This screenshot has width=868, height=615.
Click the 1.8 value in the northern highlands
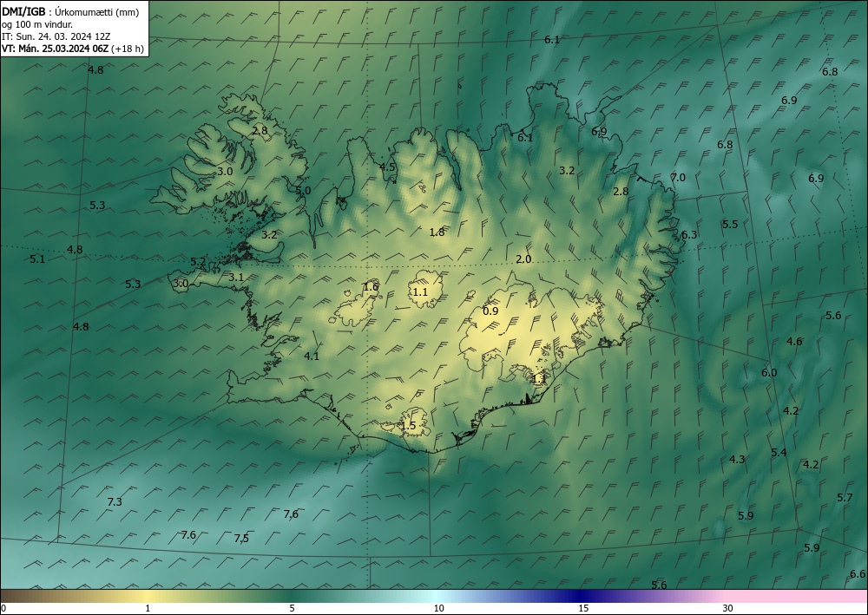(x=437, y=232)
